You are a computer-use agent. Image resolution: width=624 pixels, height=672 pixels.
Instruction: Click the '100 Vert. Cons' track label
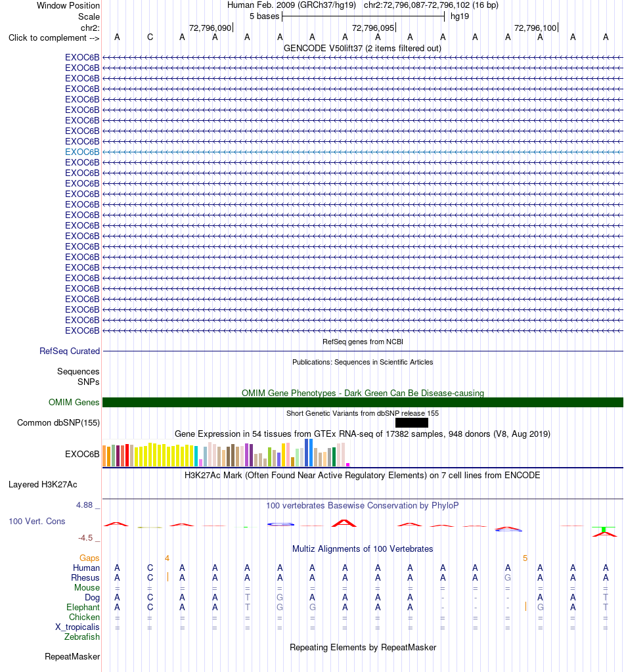click(37, 521)
